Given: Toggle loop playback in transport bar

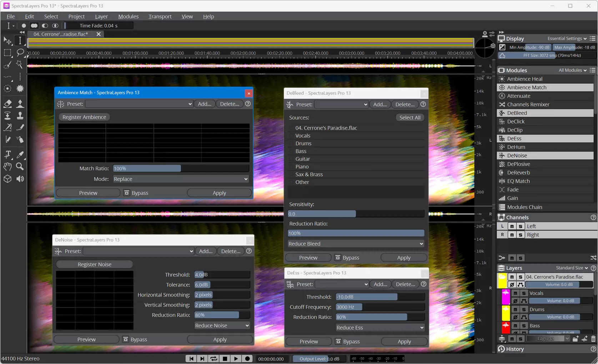Looking at the screenshot, I should pyautogui.click(x=213, y=359).
